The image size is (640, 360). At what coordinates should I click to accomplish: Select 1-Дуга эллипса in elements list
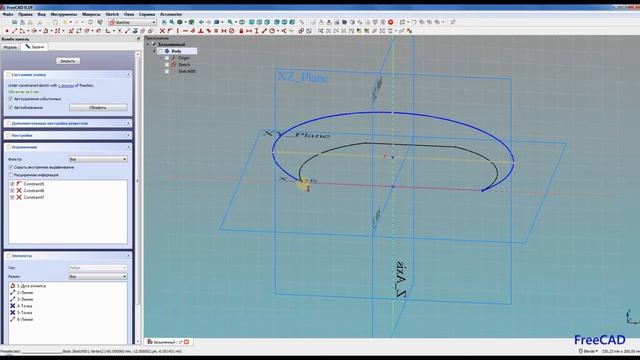(31, 286)
